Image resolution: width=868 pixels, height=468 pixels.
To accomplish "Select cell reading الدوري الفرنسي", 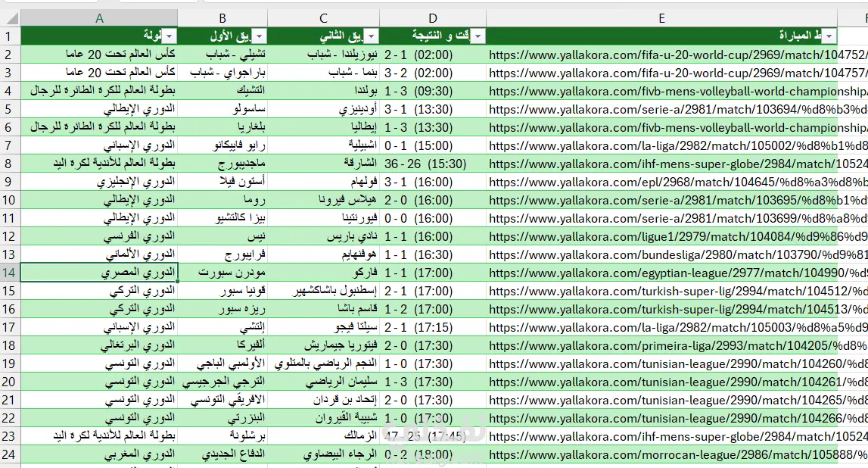I will (x=99, y=236).
